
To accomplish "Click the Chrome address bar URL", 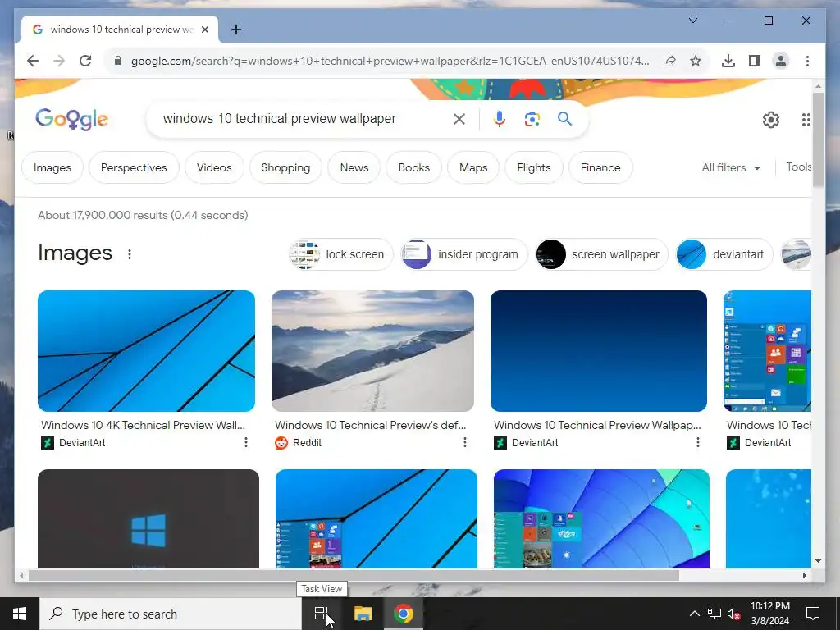I will pyautogui.click(x=390, y=61).
